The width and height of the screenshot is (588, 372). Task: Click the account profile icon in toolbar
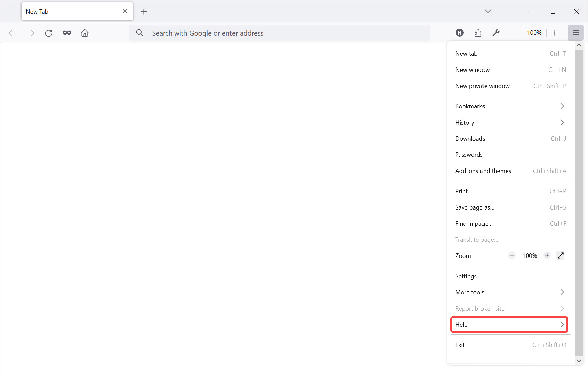[x=459, y=33]
